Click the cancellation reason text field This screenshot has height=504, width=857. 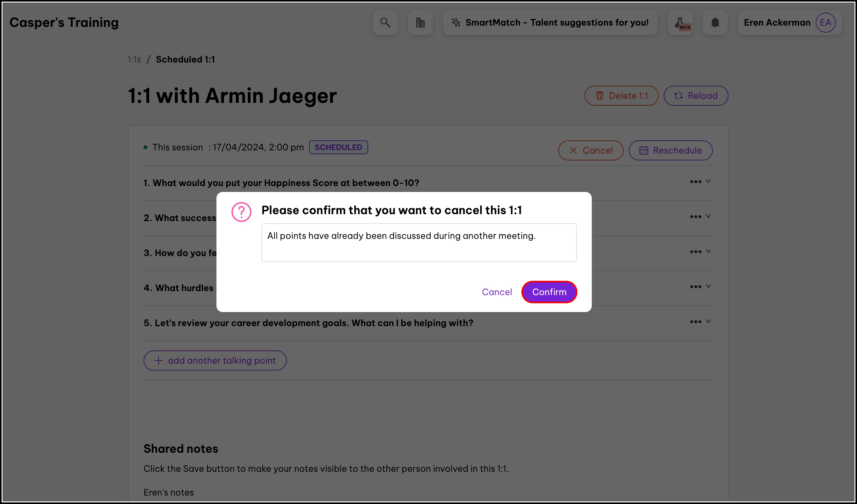pos(418,243)
